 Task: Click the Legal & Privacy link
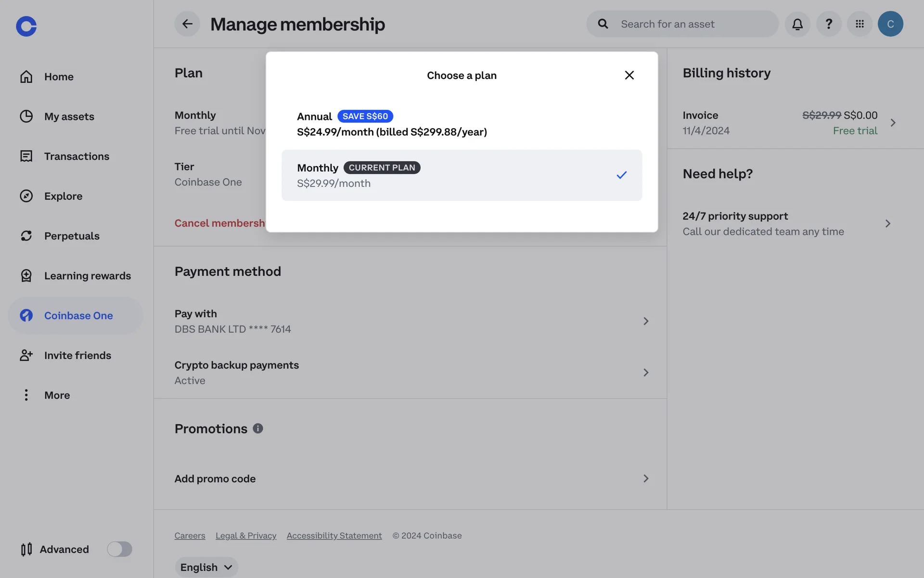coord(245,536)
